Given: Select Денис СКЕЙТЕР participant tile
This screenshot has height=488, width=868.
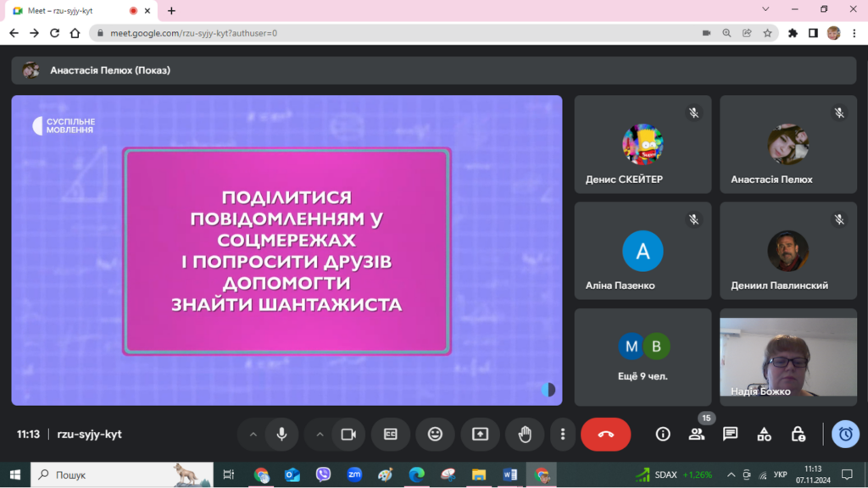Looking at the screenshot, I should click(643, 144).
